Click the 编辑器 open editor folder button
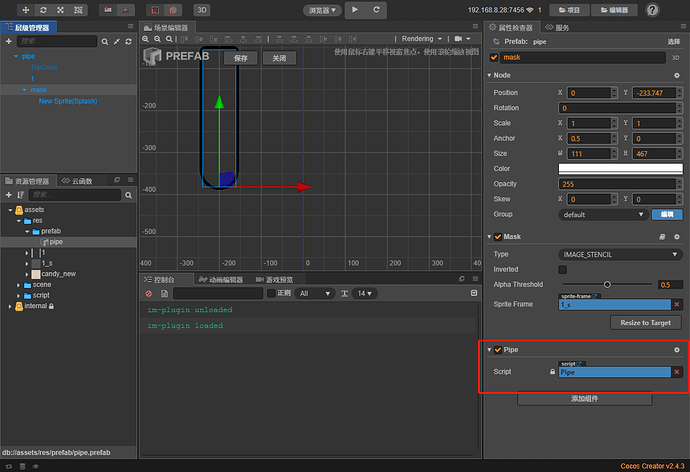 coord(614,10)
